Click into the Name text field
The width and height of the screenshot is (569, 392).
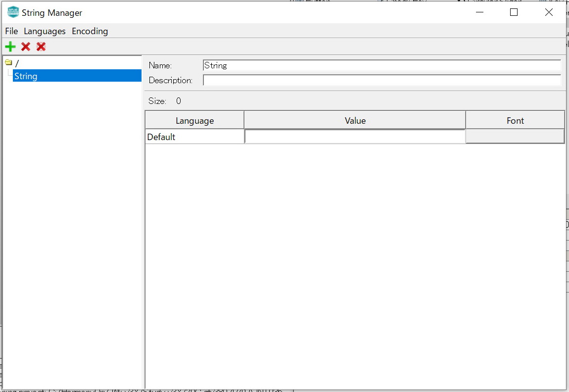381,65
